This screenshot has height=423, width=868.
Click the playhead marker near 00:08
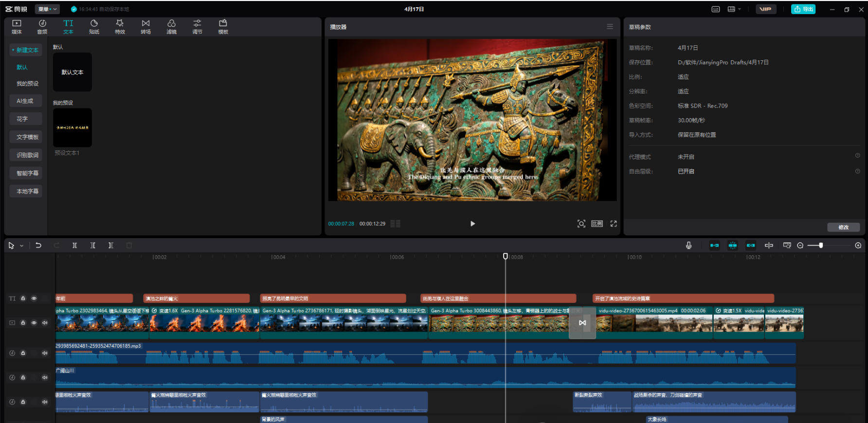(506, 256)
